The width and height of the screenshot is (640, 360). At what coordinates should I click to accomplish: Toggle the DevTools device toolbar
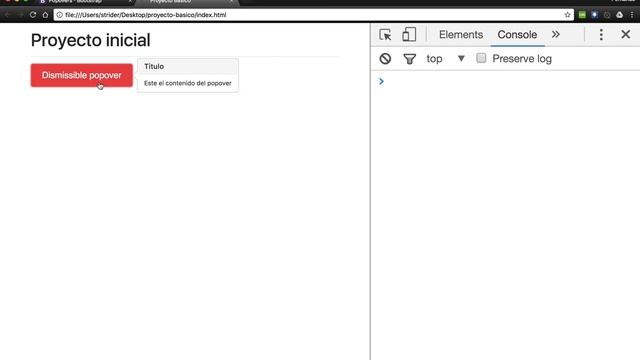point(409,35)
